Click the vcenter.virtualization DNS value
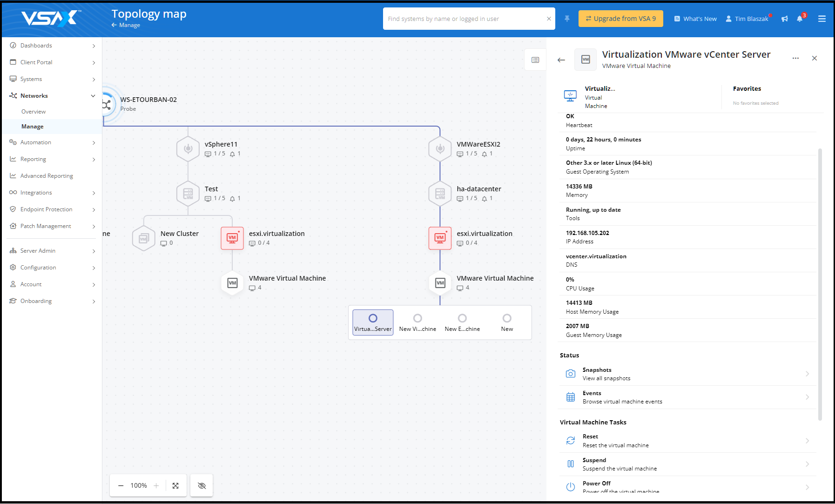The height and width of the screenshot is (504, 835). pyautogui.click(x=596, y=256)
